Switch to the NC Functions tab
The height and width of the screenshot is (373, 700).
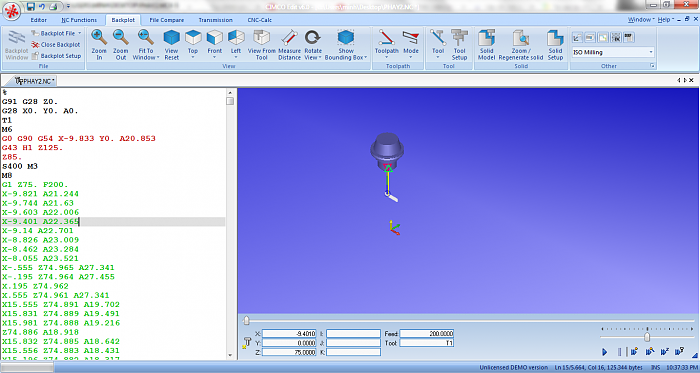[79, 20]
